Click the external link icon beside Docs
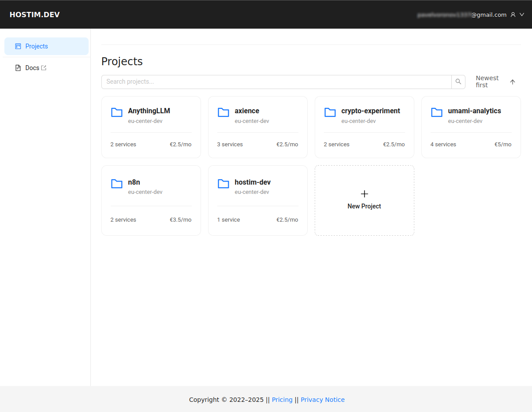Screen dimensions: 532x412 (x=43, y=67)
